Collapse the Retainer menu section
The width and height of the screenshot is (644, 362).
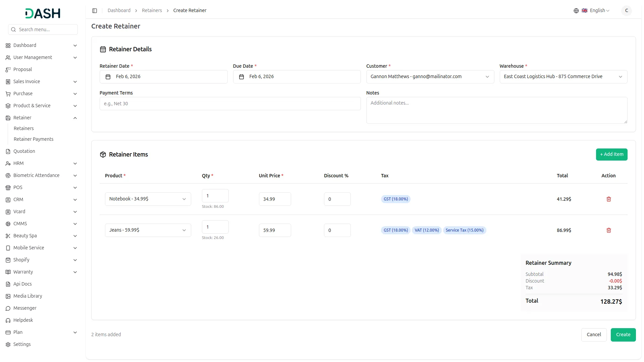point(42,118)
